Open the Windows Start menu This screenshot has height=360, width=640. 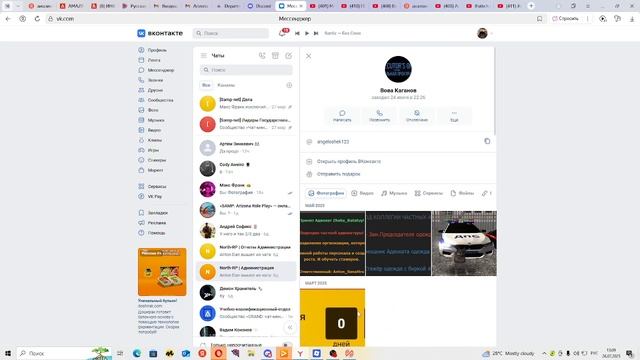click(x=7, y=353)
